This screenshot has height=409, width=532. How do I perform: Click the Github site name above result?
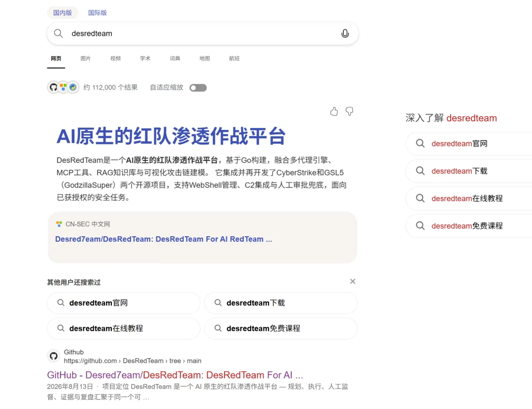point(73,352)
